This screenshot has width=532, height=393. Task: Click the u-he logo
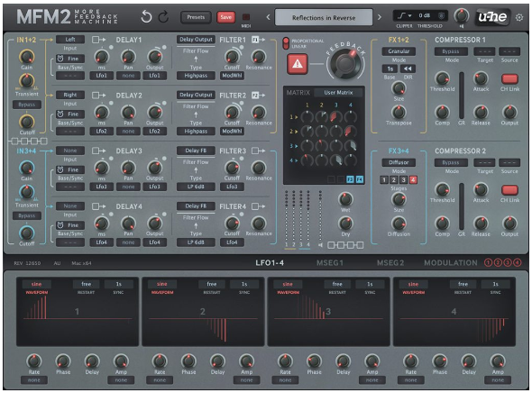pos(492,17)
